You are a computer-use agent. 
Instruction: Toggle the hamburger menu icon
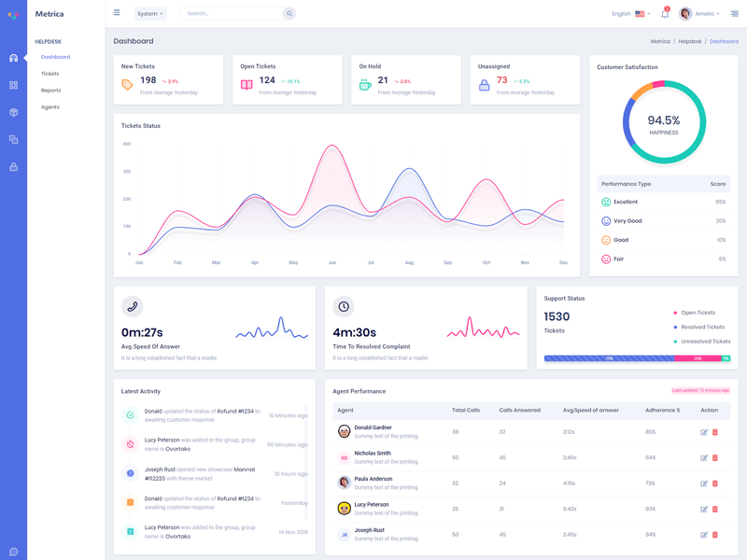pos(117,13)
